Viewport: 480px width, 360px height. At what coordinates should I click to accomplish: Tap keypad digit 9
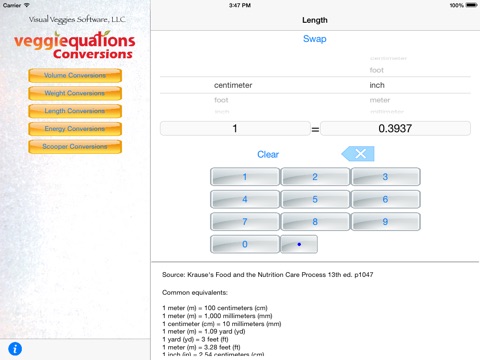385,222
